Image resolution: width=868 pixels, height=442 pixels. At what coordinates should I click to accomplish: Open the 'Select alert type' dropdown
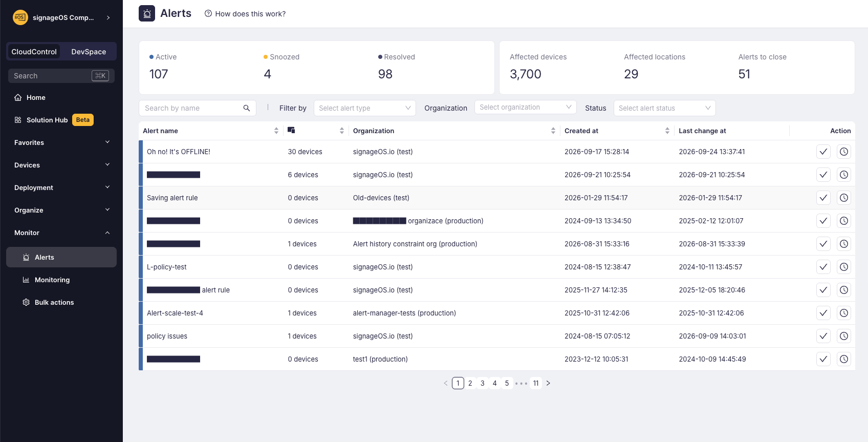coord(364,108)
